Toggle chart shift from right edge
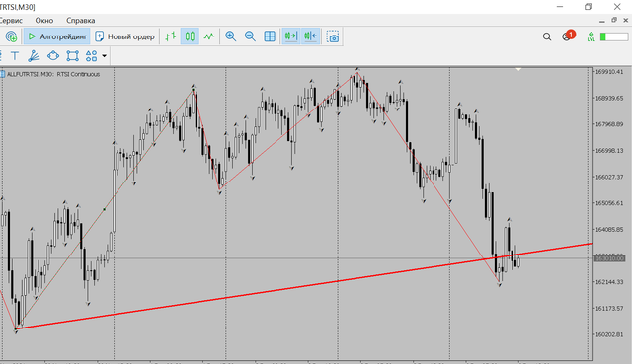Image resolution: width=632 pixels, height=364 pixels. [310, 36]
